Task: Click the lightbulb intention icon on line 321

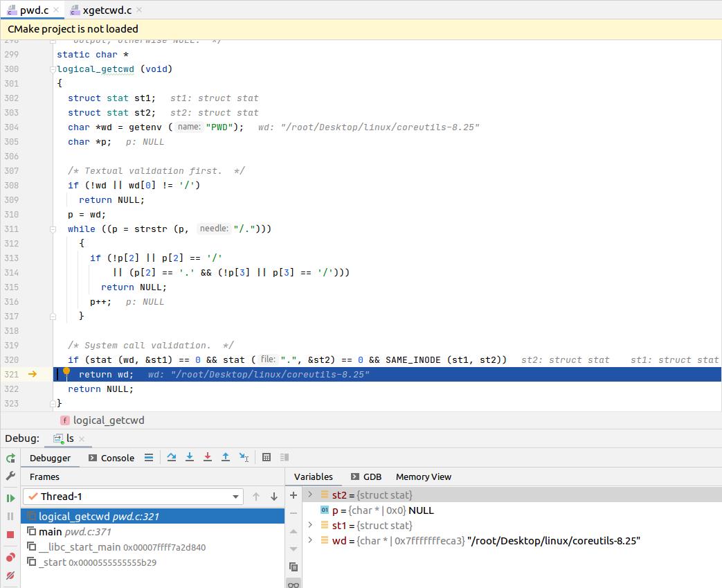Action: coord(66,373)
